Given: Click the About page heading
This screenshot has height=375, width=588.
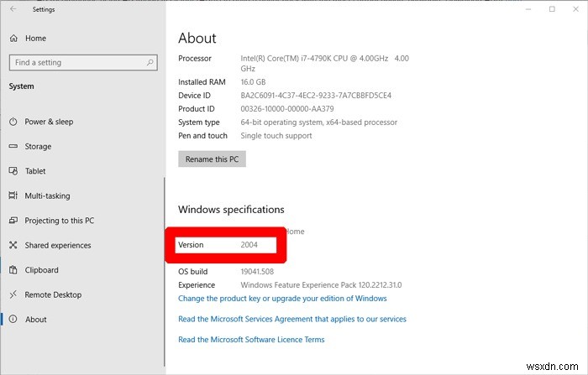Looking at the screenshot, I should coord(197,38).
